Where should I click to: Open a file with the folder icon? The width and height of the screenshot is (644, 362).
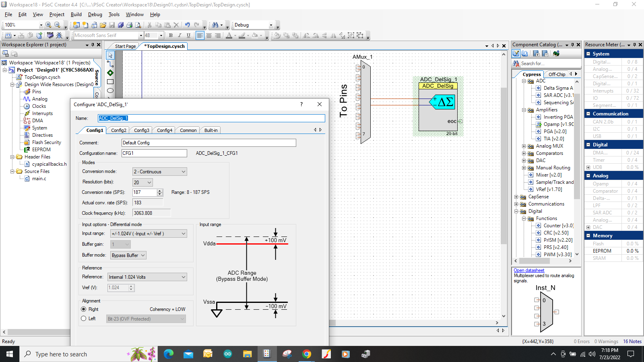(103, 25)
